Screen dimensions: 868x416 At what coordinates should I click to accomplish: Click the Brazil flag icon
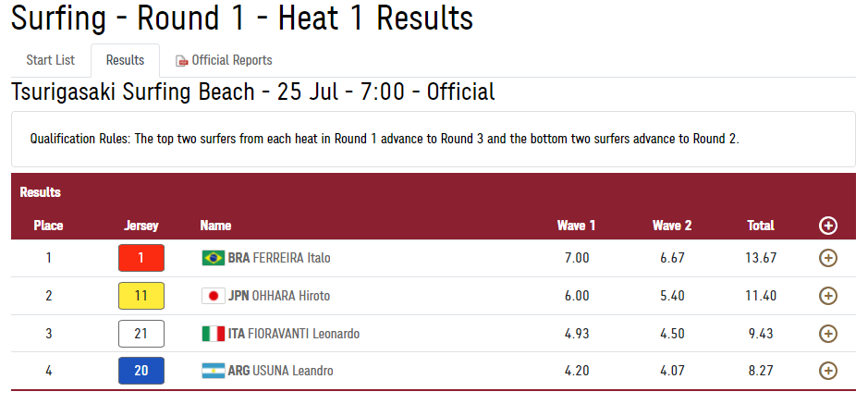(x=214, y=258)
